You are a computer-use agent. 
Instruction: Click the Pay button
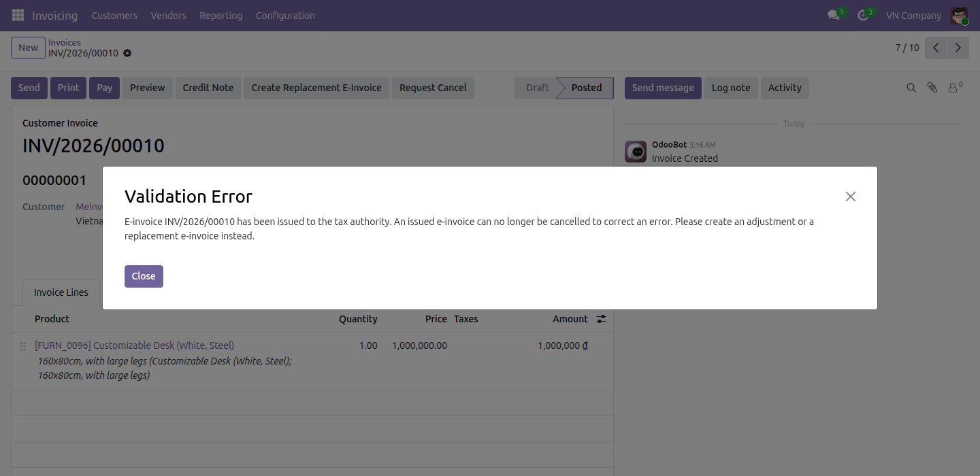click(x=104, y=88)
